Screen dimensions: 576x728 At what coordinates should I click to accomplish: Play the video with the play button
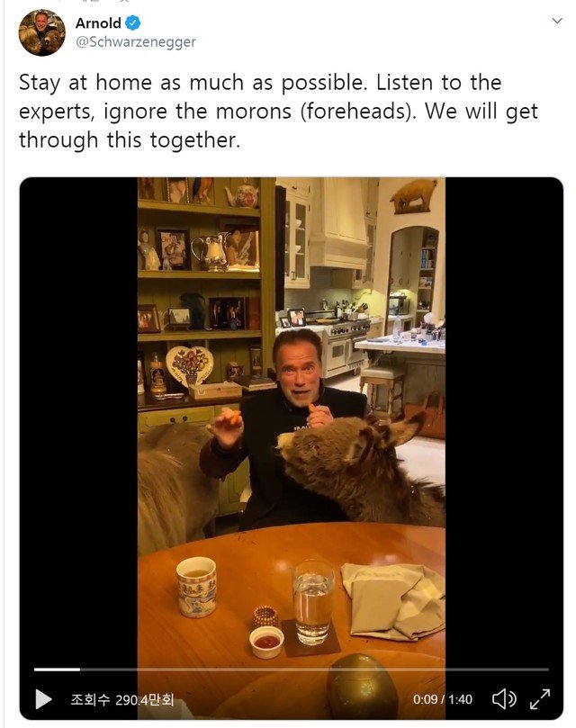point(44,698)
